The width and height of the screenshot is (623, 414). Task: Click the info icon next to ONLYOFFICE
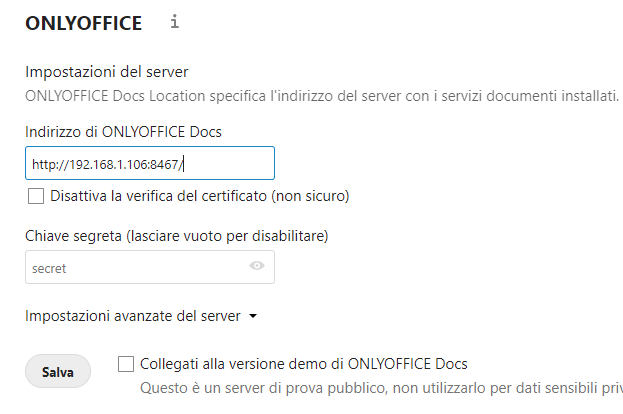coord(175,21)
